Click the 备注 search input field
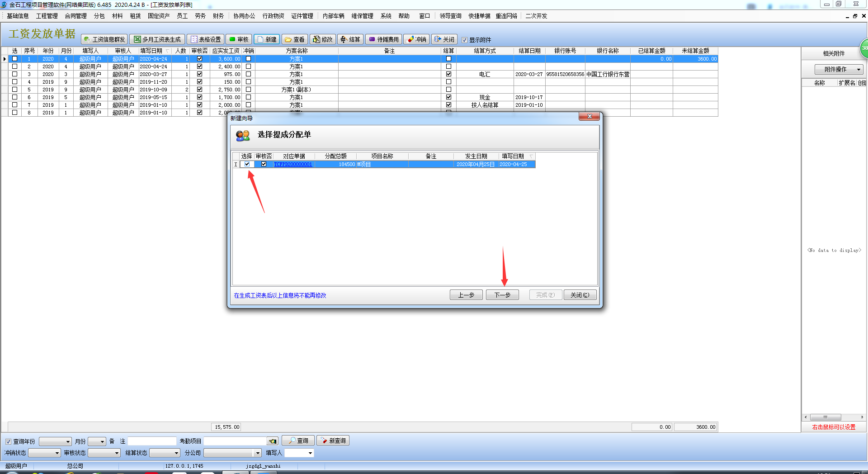Image resolution: width=868 pixels, height=474 pixels. (152, 441)
